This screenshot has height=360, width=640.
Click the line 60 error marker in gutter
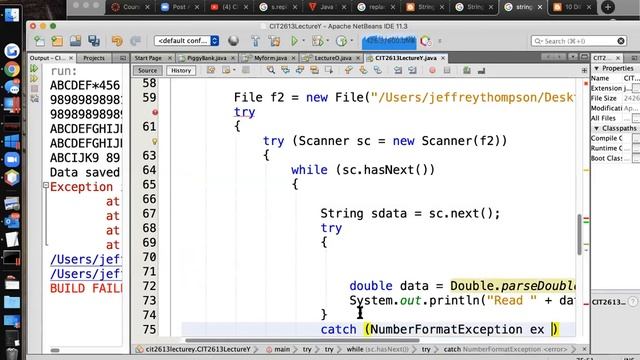(155, 112)
